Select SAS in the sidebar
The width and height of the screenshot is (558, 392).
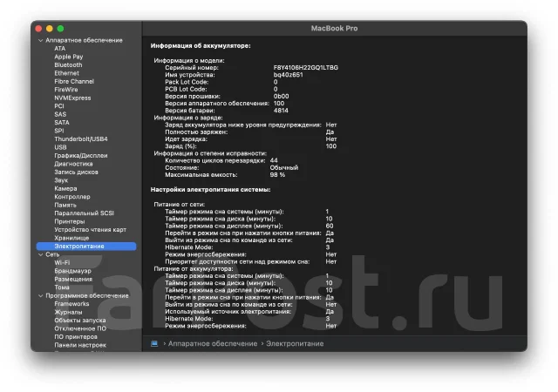60,114
